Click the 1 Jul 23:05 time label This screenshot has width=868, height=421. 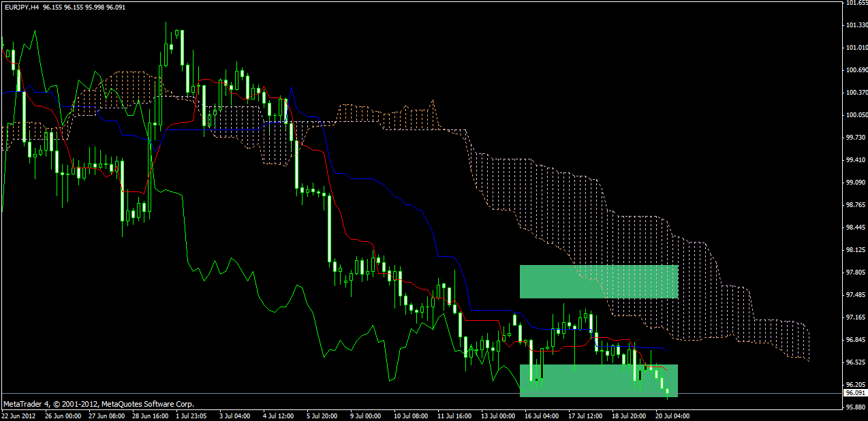pos(191,415)
